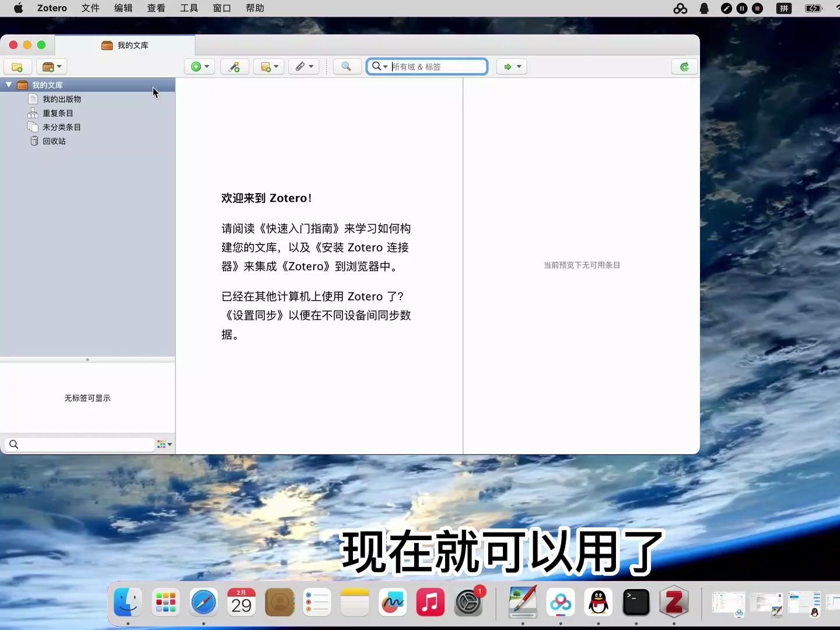
Task: Open the 工具 menu
Action: pos(189,8)
